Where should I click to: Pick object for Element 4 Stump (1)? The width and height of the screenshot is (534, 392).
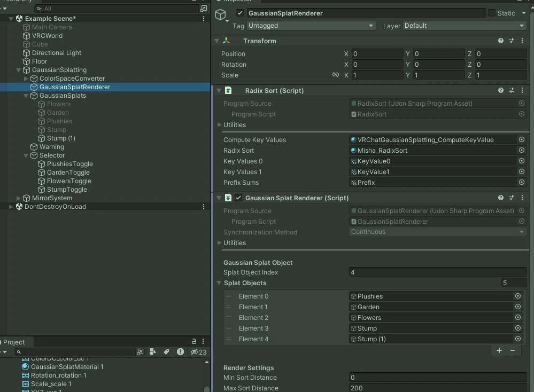point(517,339)
